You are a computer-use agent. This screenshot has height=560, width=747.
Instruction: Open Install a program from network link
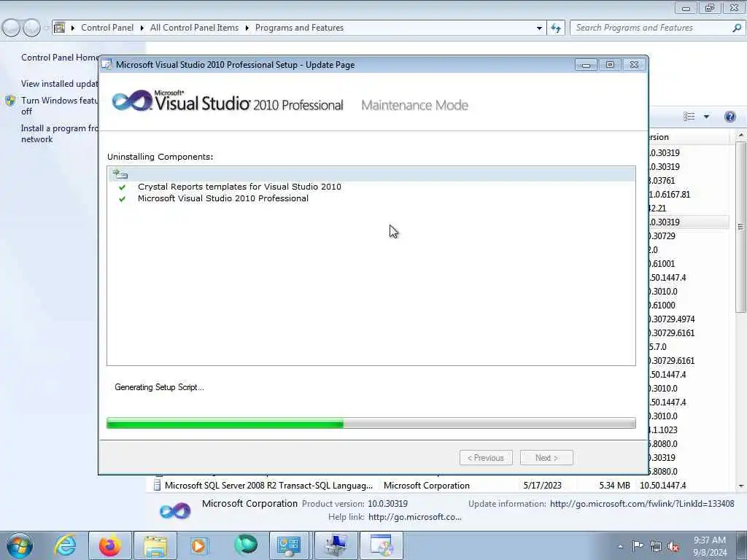click(x=60, y=134)
